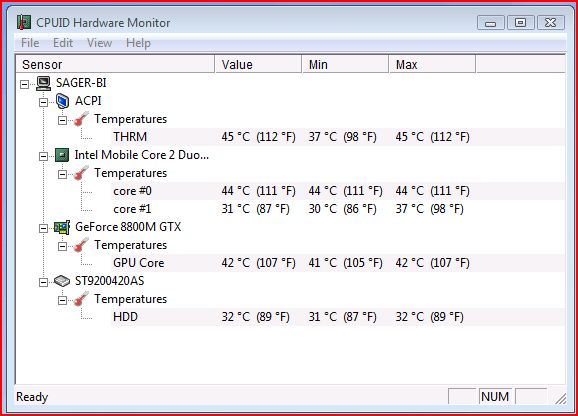Click the thermometer icon under GeForce 8800M GTX
The height and width of the screenshot is (416, 578).
click(x=81, y=245)
